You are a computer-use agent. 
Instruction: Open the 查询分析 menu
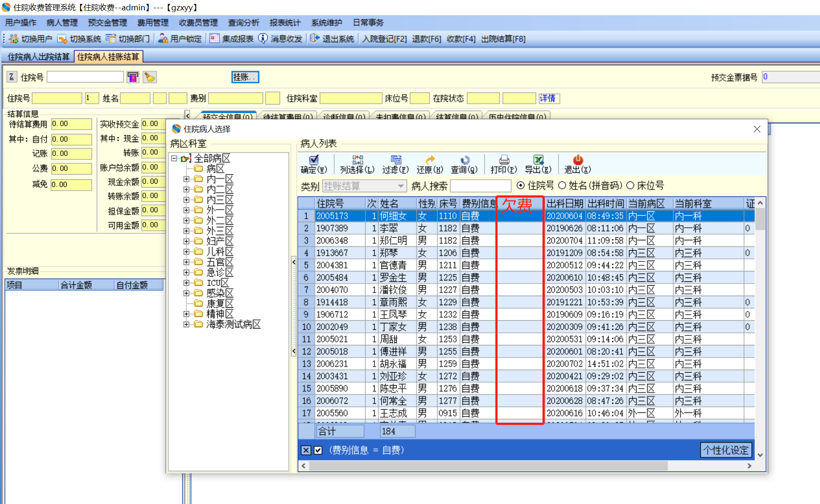tap(244, 23)
